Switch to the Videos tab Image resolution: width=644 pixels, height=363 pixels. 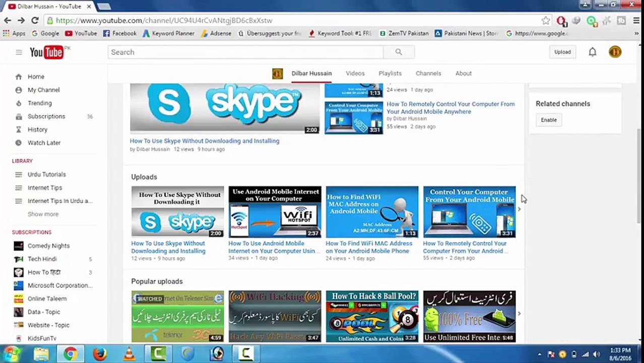click(355, 74)
